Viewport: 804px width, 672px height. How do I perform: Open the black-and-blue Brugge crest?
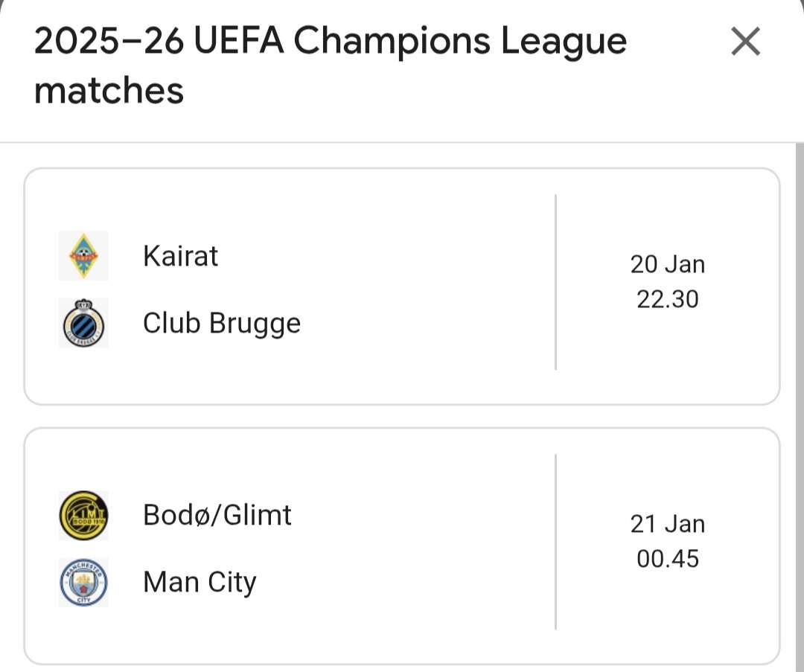pyautogui.click(x=83, y=323)
